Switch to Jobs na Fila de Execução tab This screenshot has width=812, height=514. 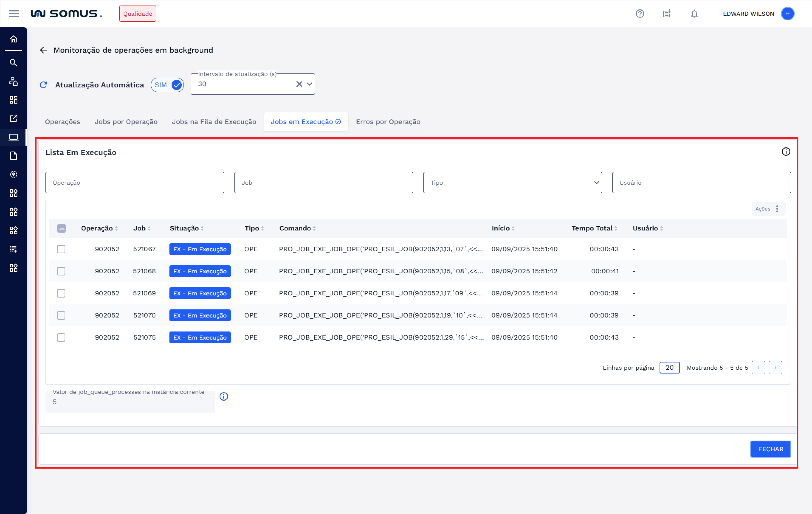click(214, 122)
